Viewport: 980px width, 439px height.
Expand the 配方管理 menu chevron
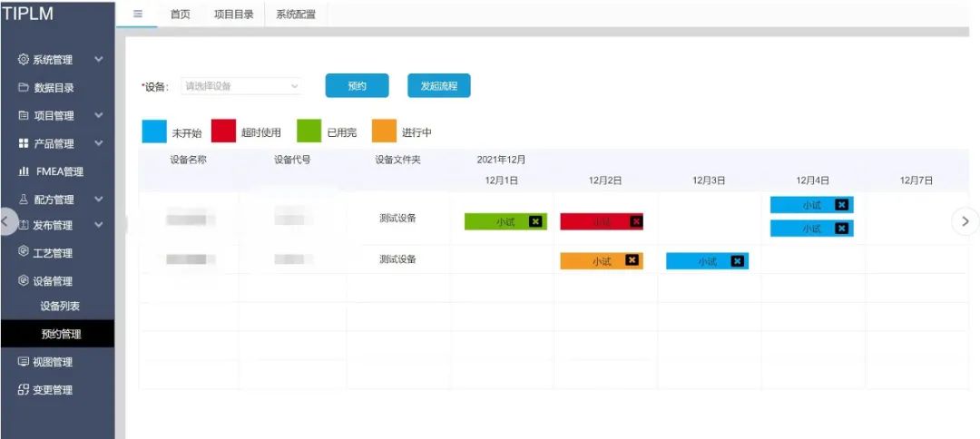pos(98,200)
